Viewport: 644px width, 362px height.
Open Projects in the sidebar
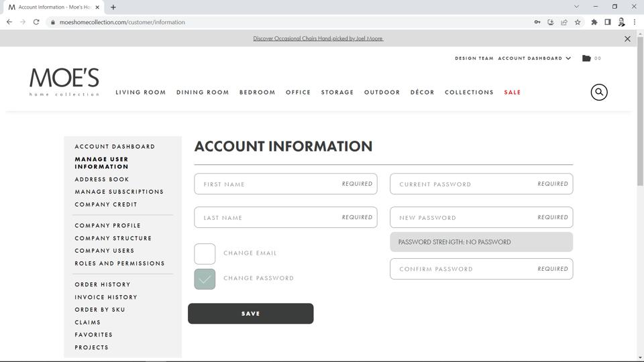[x=92, y=347]
